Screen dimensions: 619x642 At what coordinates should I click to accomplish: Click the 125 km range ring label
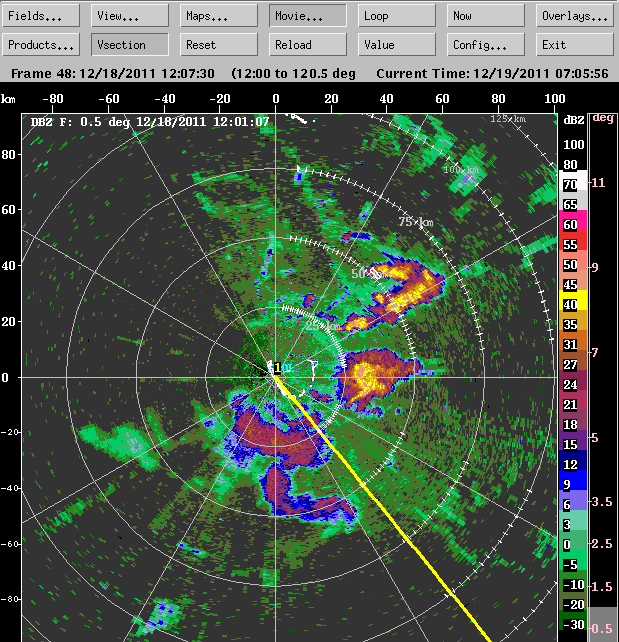[x=508, y=119]
